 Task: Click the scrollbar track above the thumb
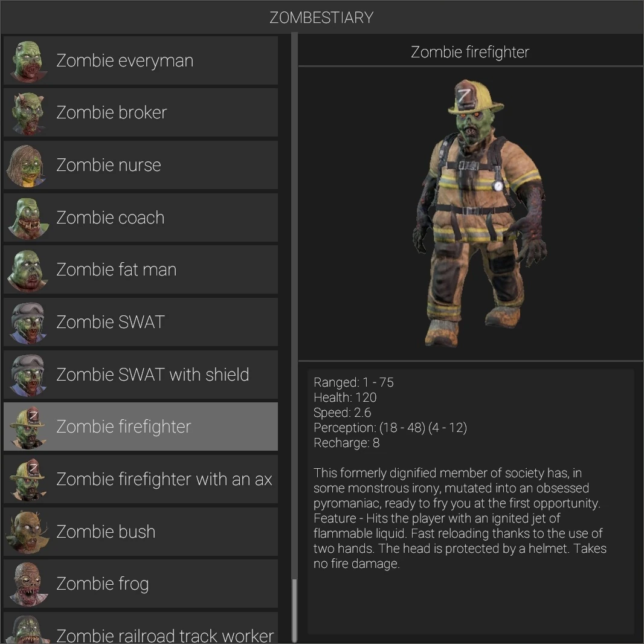[x=294, y=306]
